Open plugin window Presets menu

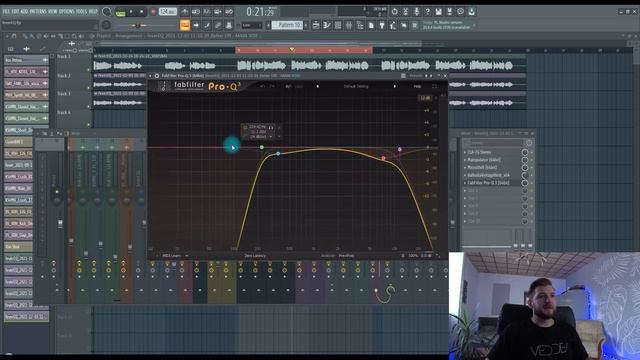click(x=416, y=76)
